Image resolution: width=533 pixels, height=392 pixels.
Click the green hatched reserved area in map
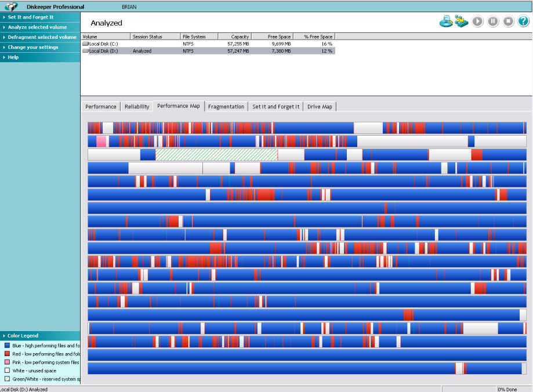click(x=216, y=155)
